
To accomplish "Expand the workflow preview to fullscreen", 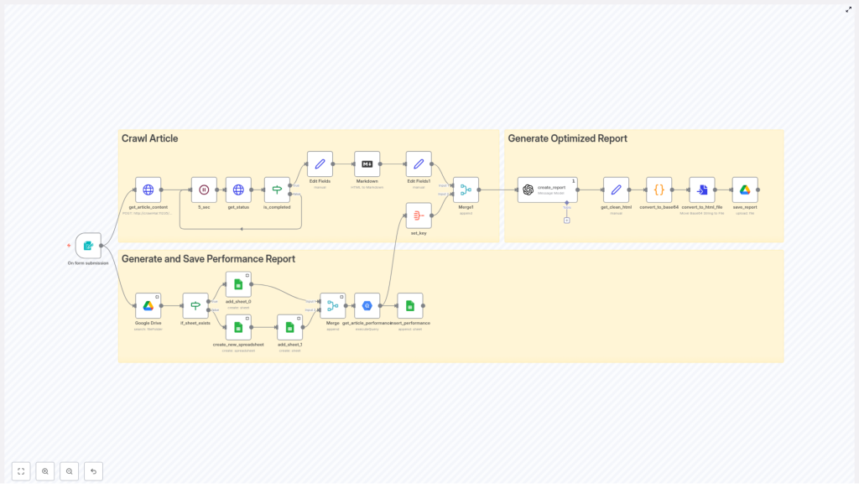I will point(848,9).
